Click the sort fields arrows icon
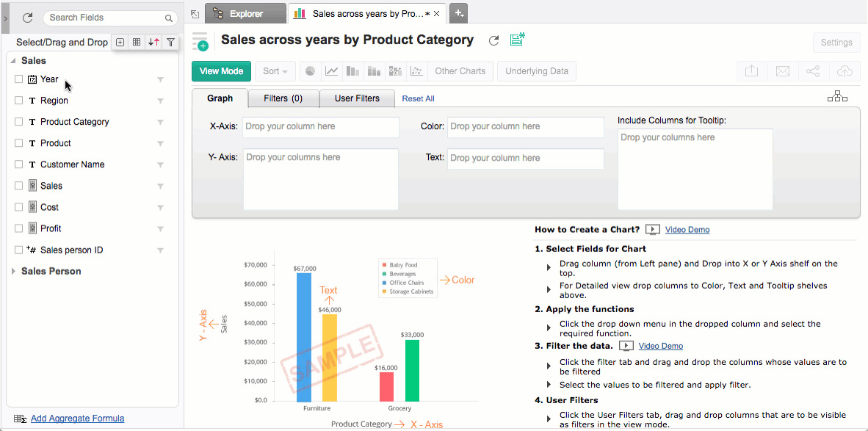Image resolution: width=868 pixels, height=431 pixels. [x=153, y=43]
